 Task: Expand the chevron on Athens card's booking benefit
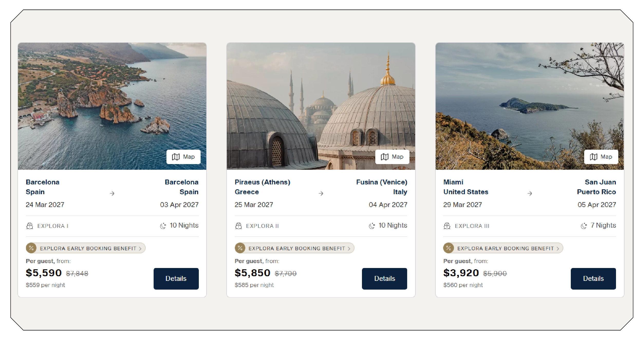coord(349,248)
